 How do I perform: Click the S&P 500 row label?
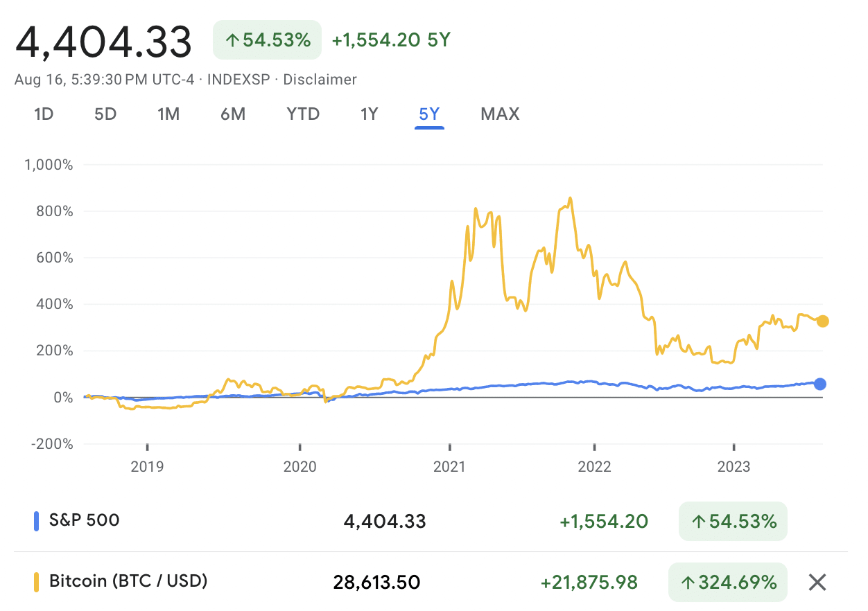coord(84,520)
